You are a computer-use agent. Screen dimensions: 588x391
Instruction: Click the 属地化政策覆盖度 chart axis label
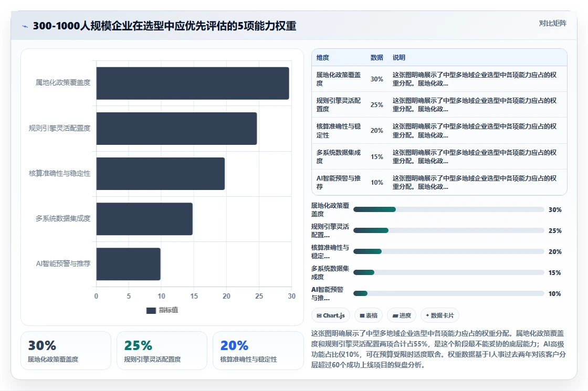(63, 83)
